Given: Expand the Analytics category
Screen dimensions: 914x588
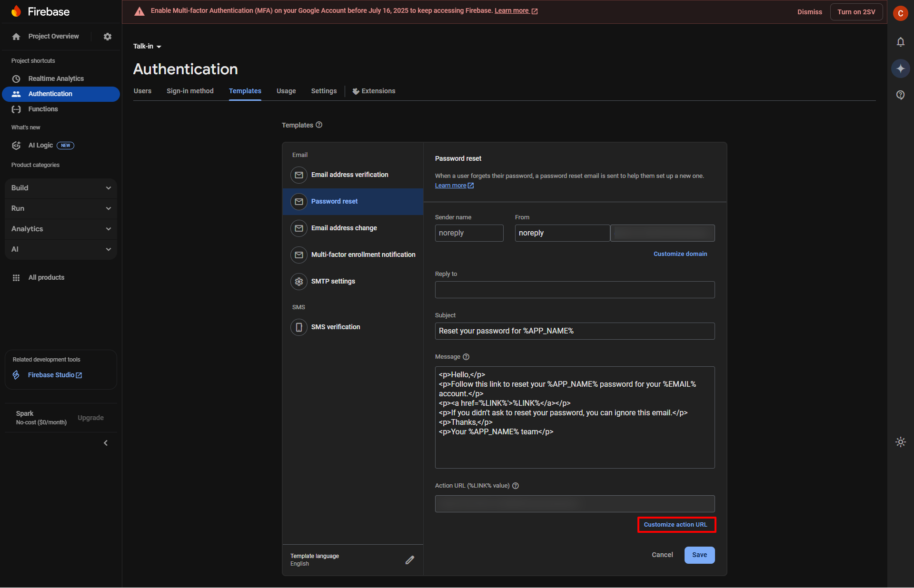Looking at the screenshot, I should click(60, 229).
